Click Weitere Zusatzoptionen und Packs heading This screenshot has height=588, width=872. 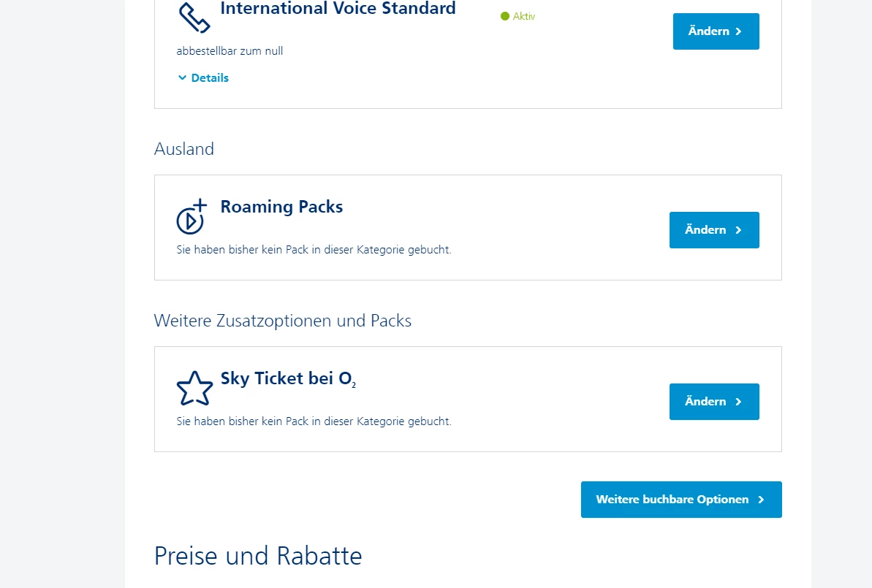coord(282,321)
